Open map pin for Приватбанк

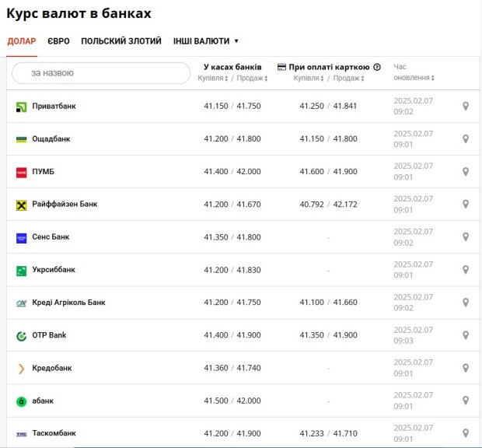(466, 106)
